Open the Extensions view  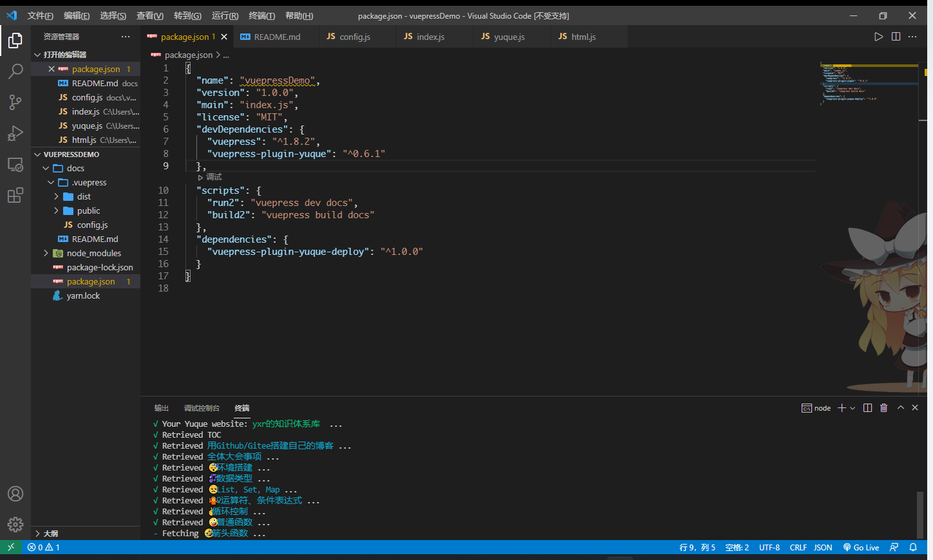click(15, 195)
